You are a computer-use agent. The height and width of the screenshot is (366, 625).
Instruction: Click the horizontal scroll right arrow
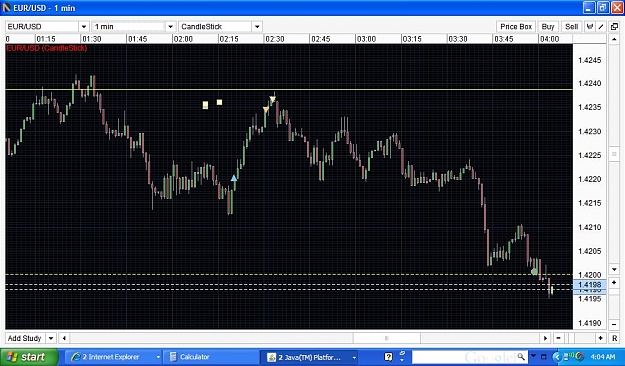545,338
